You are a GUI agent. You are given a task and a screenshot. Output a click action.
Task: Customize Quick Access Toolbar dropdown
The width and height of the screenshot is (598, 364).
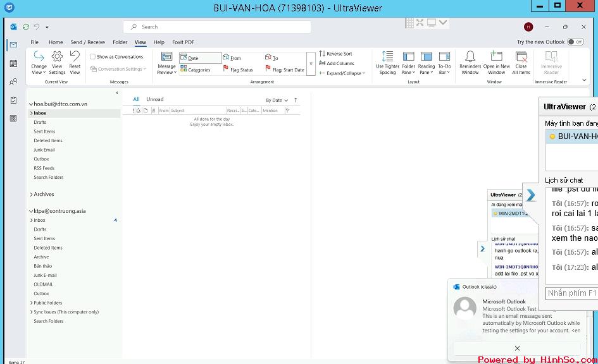[47, 27]
